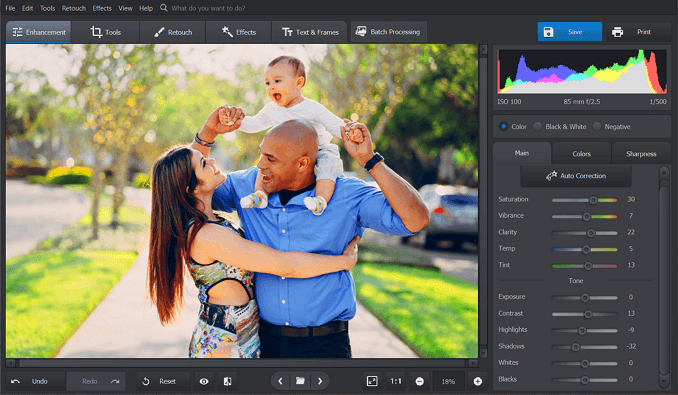Click the search magnifier icon
678x395 pixels.
pos(163,8)
